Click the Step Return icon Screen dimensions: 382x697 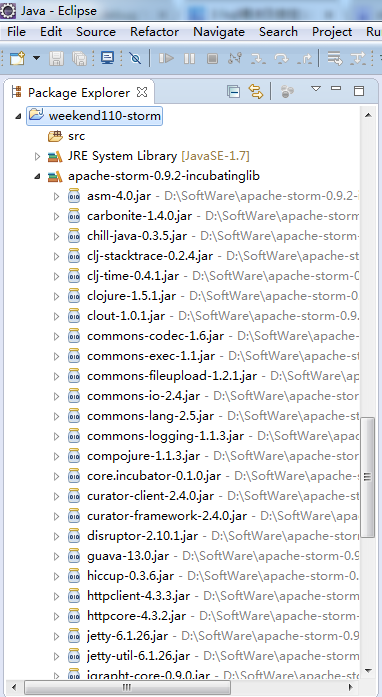[x=304, y=58]
